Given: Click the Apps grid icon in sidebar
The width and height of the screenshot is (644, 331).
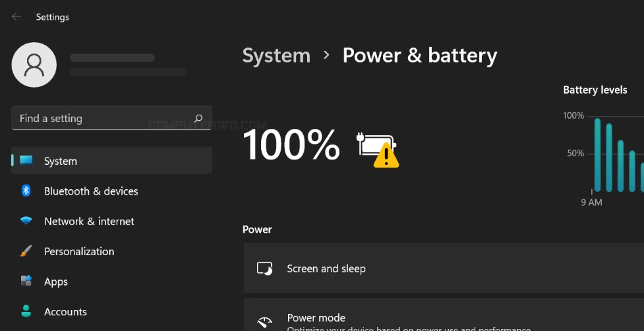Looking at the screenshot, I should pos(26,281).
